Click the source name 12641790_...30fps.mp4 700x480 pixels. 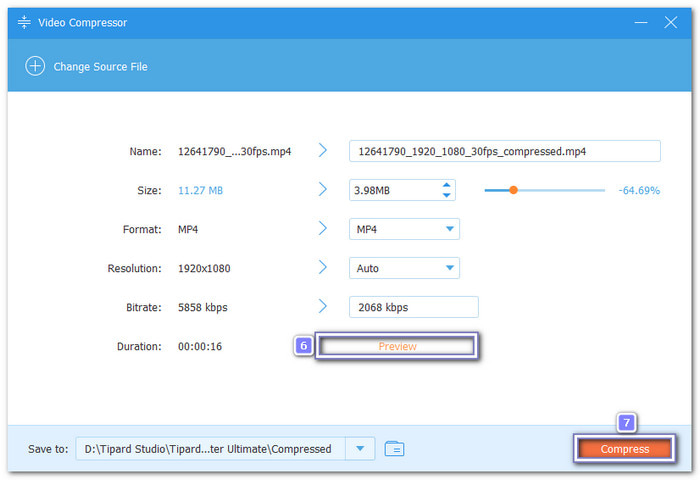[x=234, y=152]
